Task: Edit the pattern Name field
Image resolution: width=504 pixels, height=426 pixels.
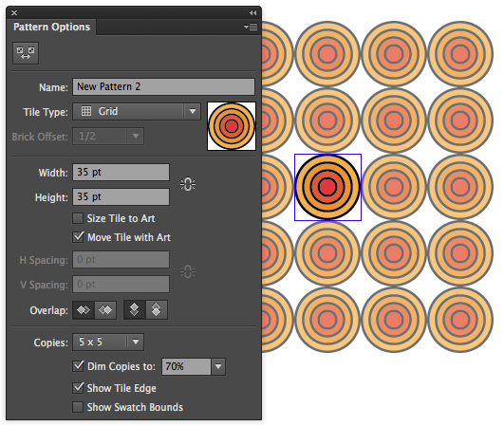Action: tap(163, 86)
